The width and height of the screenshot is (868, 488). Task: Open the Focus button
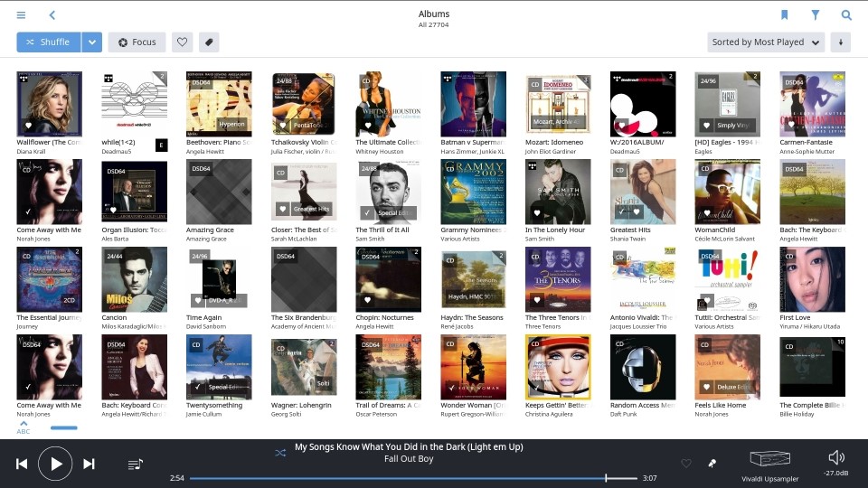137,42
